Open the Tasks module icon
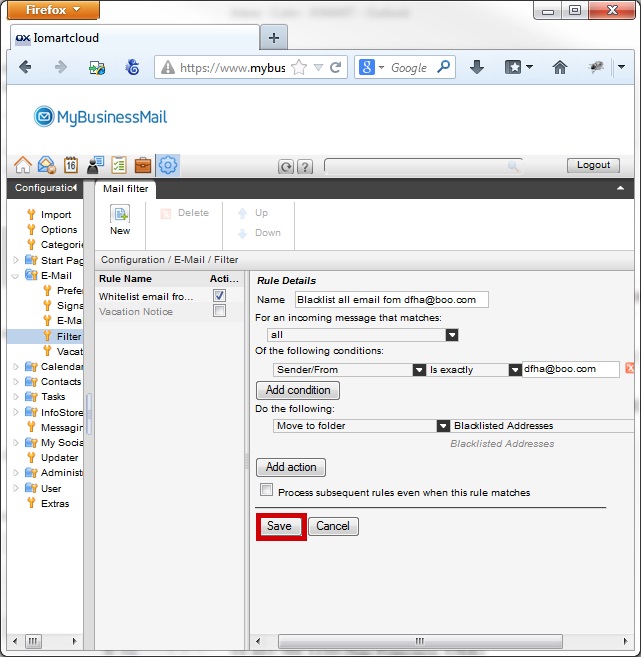The image size is (641, 657). pos(119,166)
